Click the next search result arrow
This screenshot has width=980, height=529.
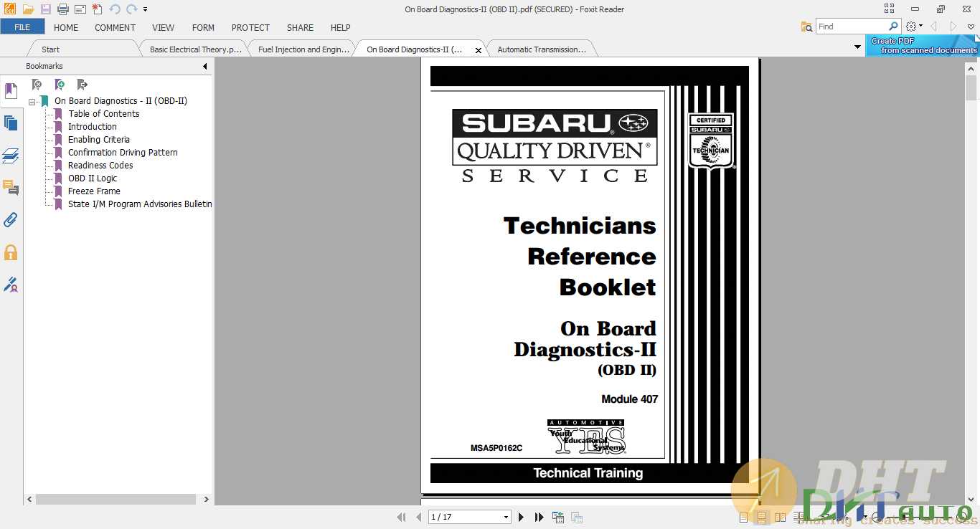(x=953, y=27)
